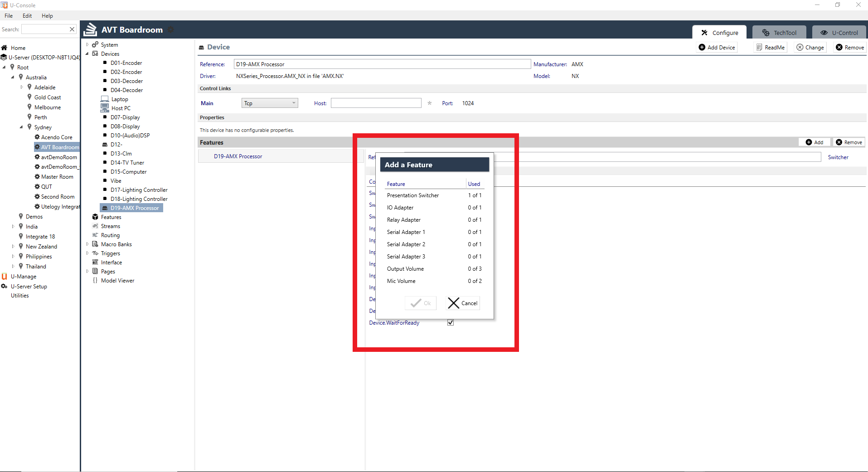Select the Interface section icon
The width and height of the screenshot is (868, 472).
click(95, 262)
